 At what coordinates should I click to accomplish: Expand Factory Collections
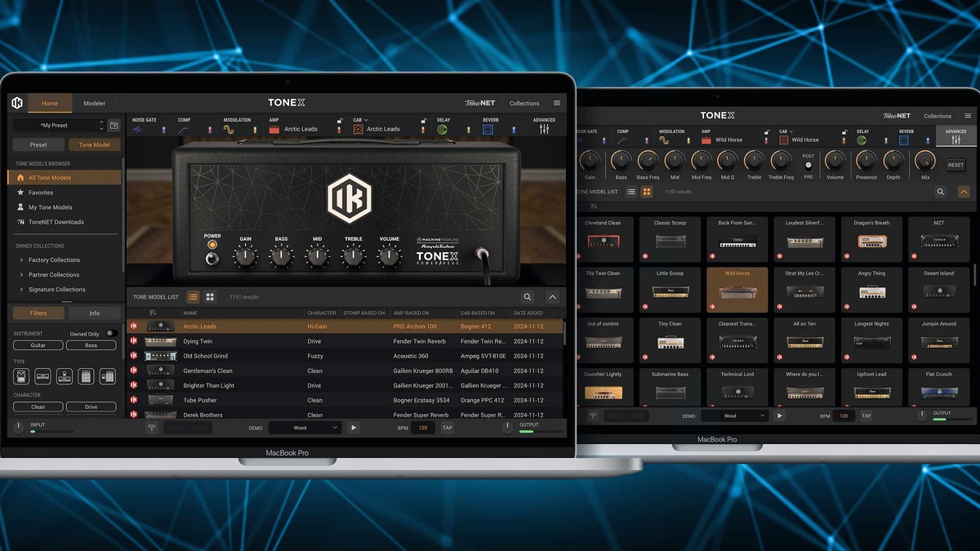[21, 260]
